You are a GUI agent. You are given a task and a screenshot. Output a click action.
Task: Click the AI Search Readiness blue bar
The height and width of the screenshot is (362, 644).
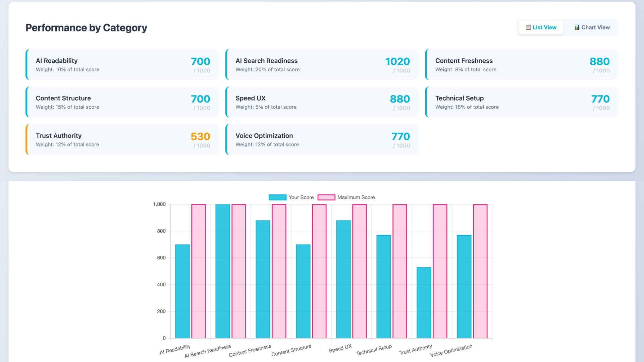coord(222,271)
